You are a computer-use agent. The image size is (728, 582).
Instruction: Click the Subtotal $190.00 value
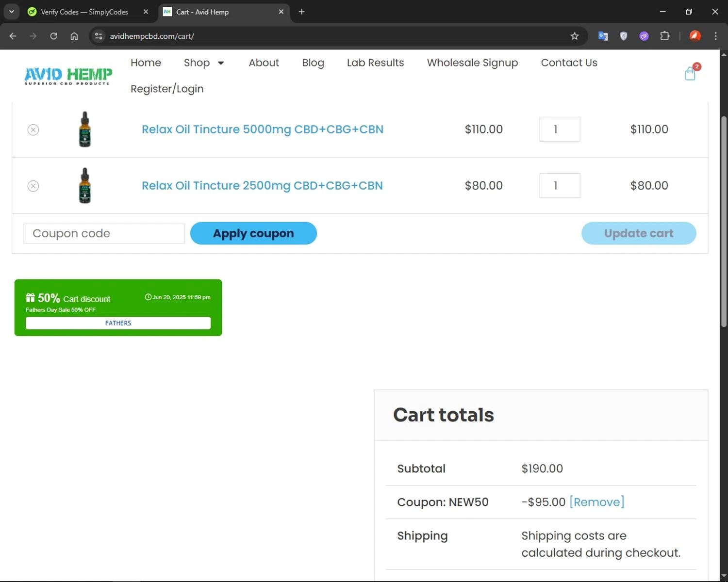542,469
